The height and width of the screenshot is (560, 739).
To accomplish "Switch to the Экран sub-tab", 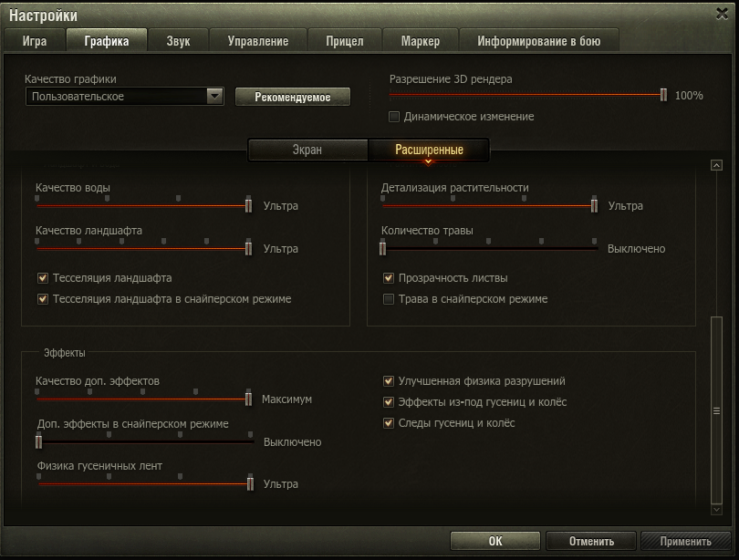I will 307,150.
